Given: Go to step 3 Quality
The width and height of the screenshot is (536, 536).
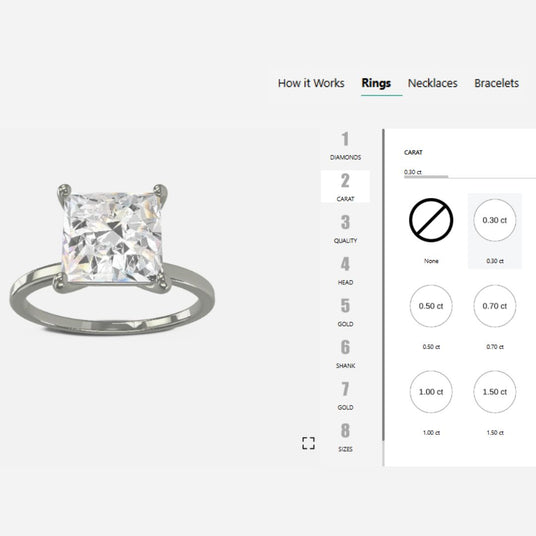Looking at the screenshot, I should [x=345, y=229].
